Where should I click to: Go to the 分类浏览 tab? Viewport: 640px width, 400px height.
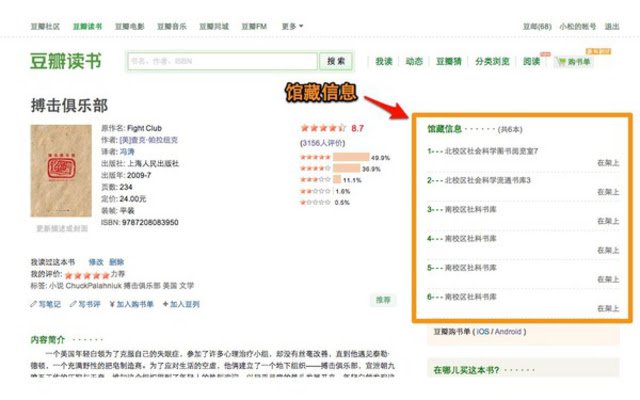tap(492, 62)
